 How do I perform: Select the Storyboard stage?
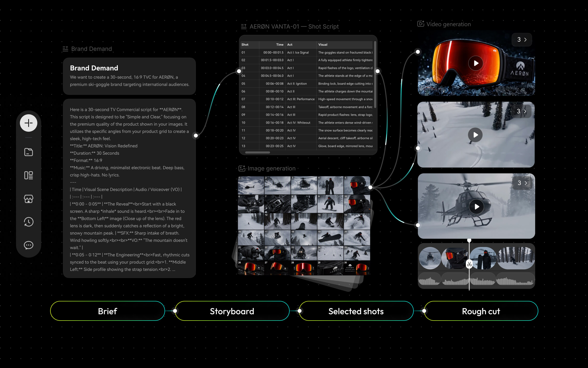tap(232, 311)
